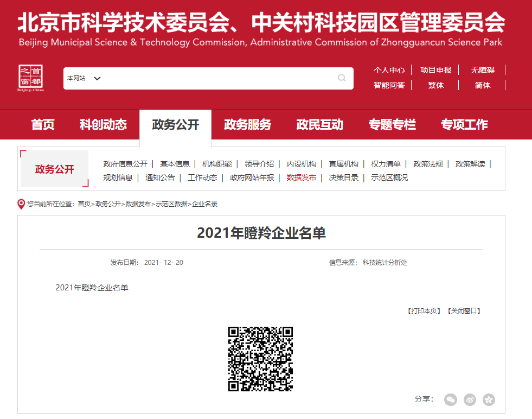Viewport: 532px width, 419px height.
Task: Share via the WeChat icon
Action: [x=451, y=399]
